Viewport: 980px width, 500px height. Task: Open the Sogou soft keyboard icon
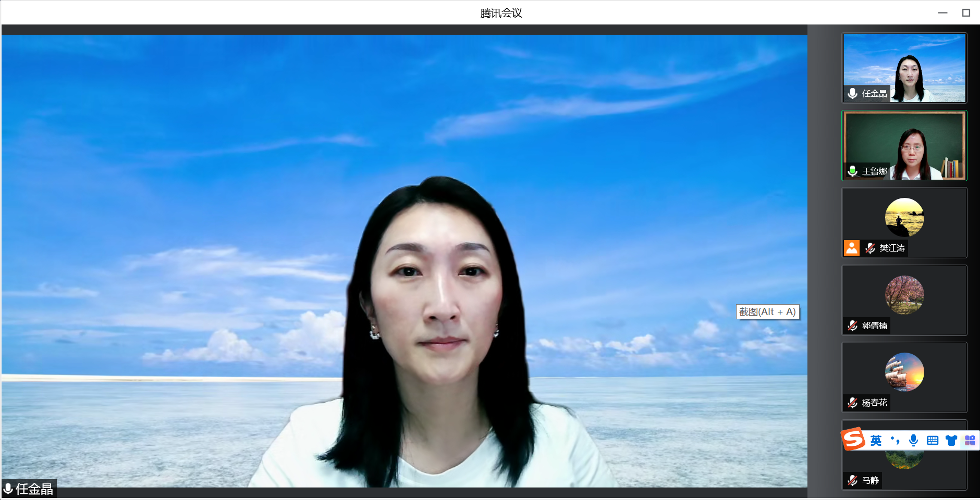point(933,441)
